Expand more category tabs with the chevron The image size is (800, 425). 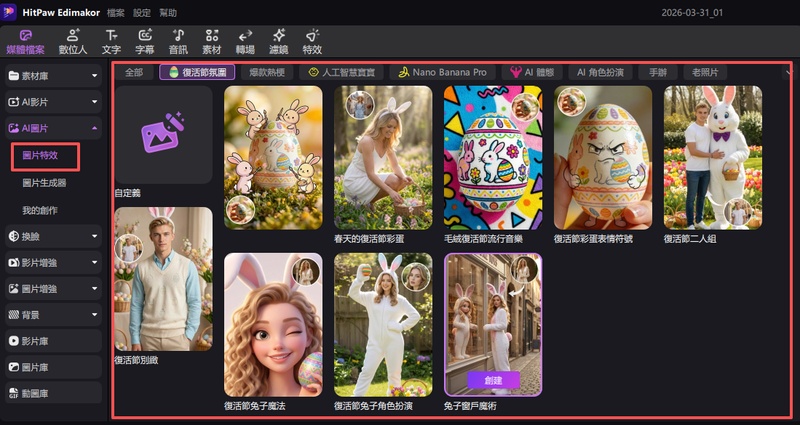(x=788, y=72)
